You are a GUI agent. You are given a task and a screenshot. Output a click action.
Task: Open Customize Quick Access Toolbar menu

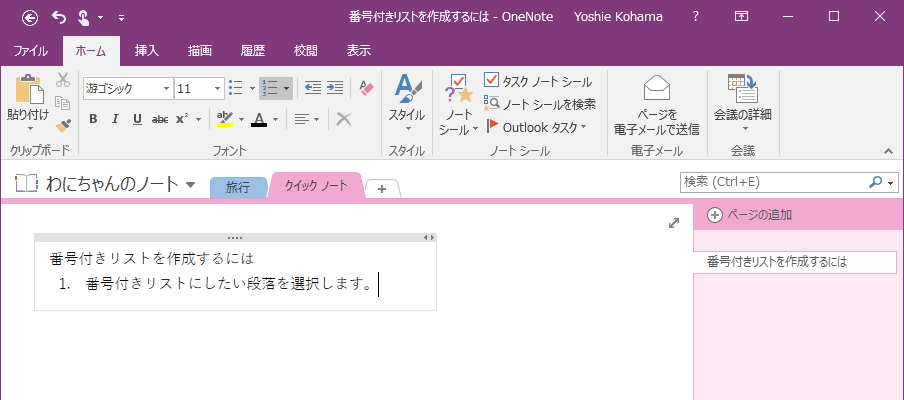(121, 18)
